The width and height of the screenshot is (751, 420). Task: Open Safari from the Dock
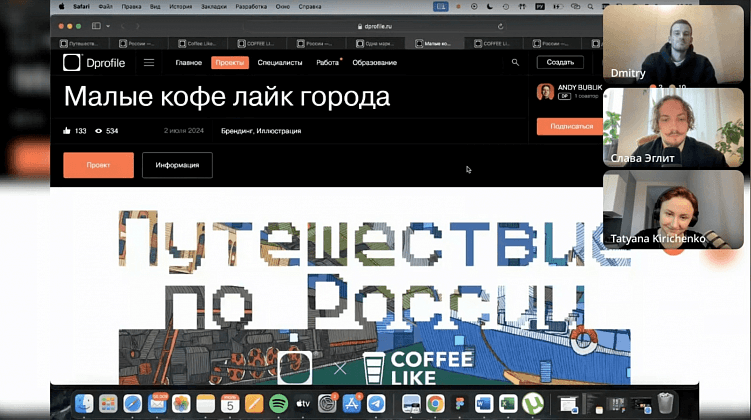(x=133, y=404)
